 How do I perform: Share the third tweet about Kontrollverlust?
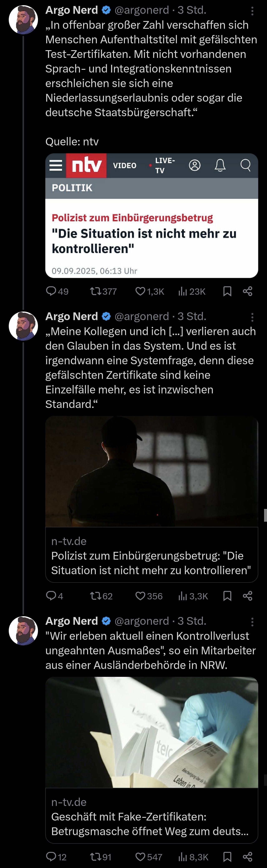click(247, 857)
